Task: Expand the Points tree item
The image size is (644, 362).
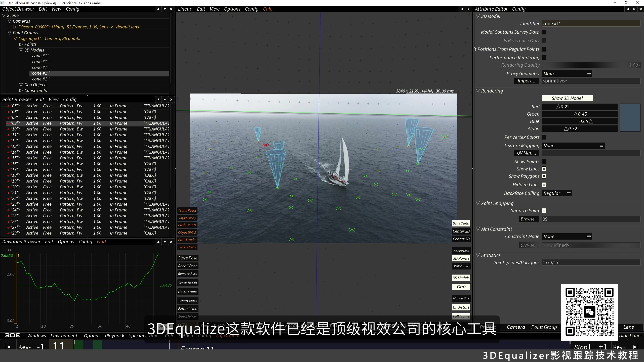Action: point(21,44)
